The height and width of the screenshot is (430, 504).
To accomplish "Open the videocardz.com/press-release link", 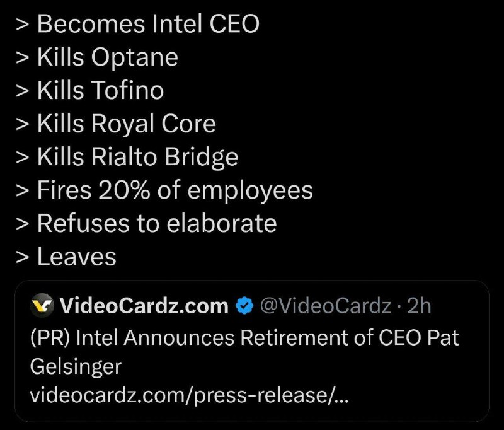I will coord(189,395).
